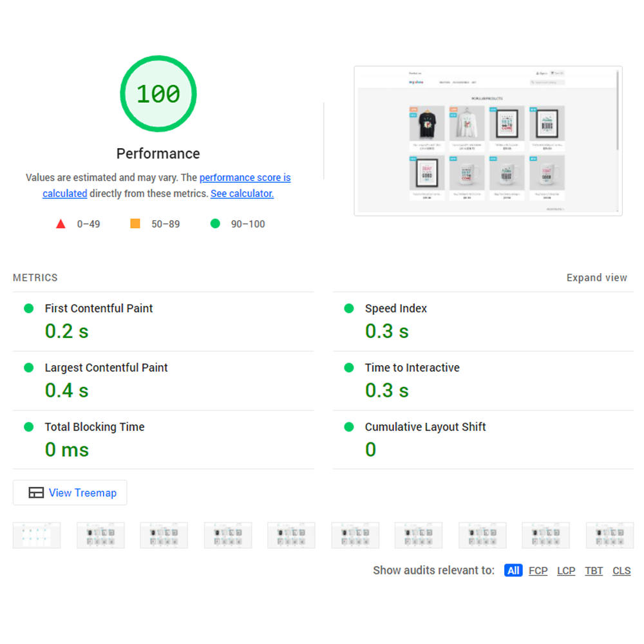Click the green dot next to Speed Index
This screenshot has height=644, width=644.
pos(348,308)
